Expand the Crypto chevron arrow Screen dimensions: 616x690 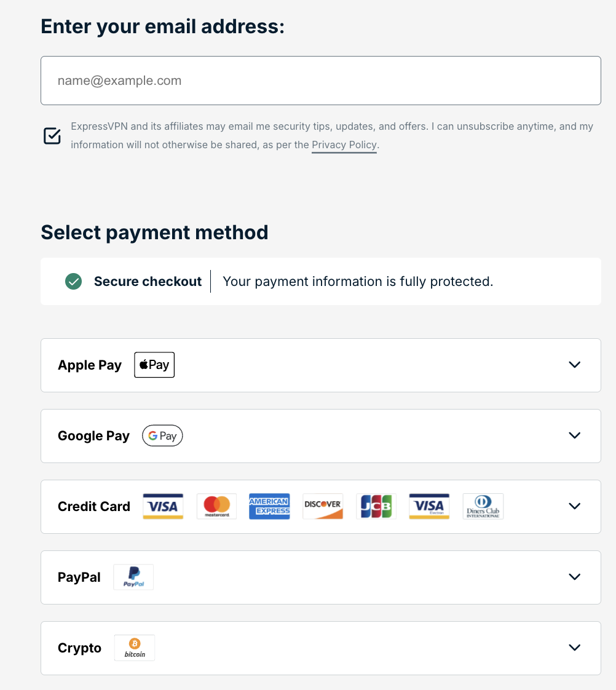pos(575,648)
